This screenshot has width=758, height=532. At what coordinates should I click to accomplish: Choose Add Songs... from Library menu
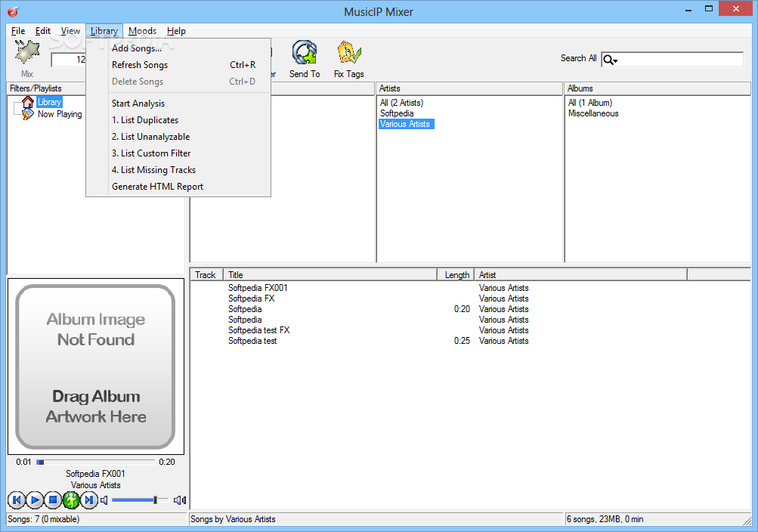click(178, 48)
